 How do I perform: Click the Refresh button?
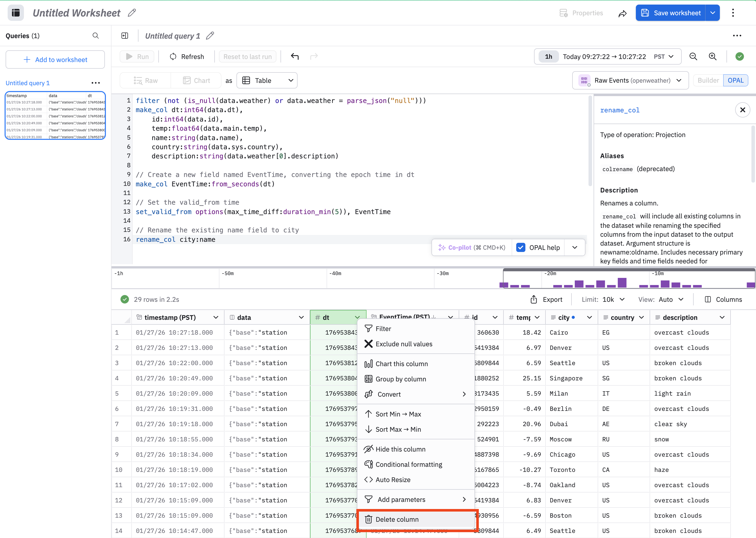(x=187, y=57)
